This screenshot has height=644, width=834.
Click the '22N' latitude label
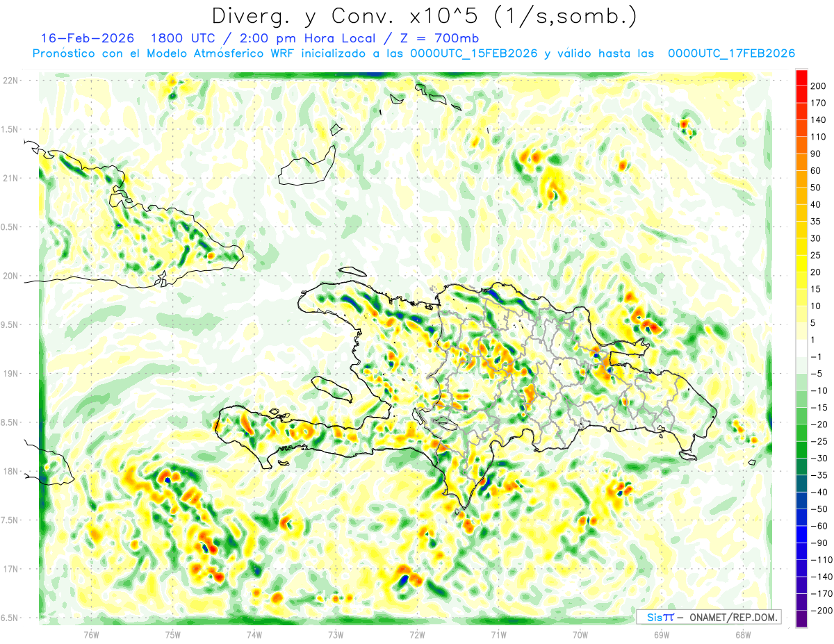click(x=10, y=81)
